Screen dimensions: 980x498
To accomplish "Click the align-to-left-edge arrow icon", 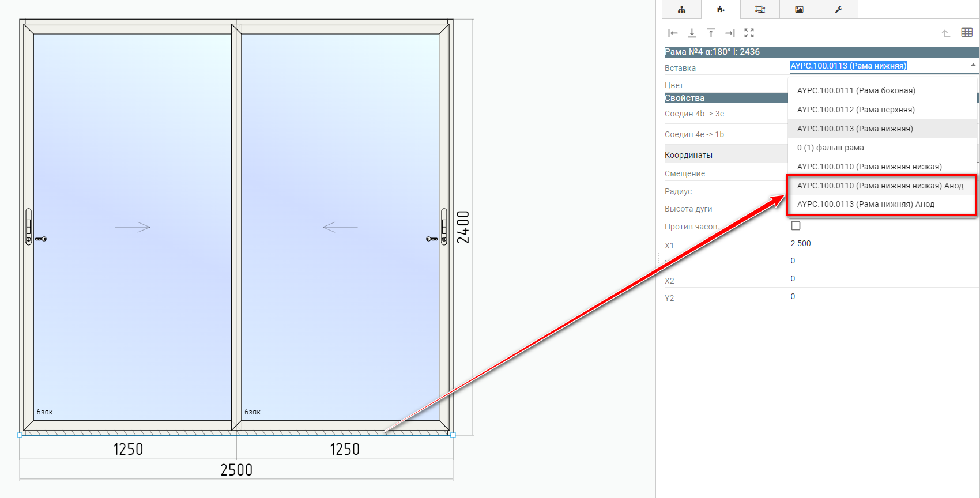I will 673,33.
